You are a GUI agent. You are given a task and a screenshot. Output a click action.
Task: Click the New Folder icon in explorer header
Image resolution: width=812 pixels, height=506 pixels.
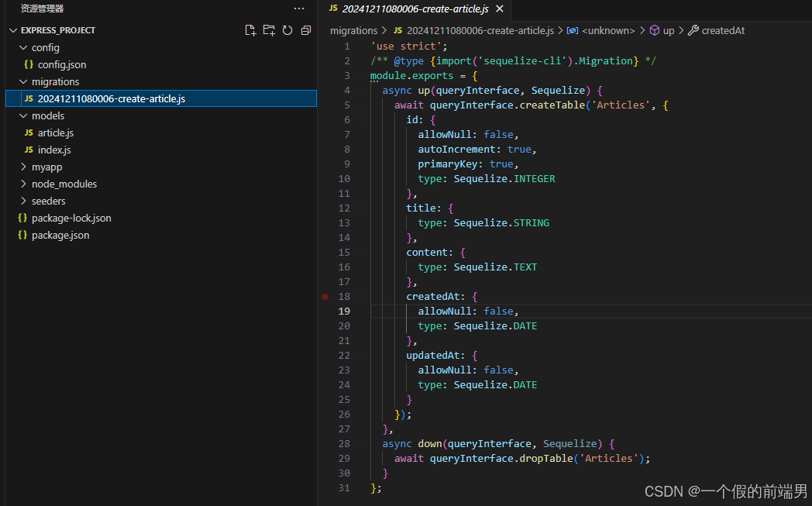click(269, 30)
